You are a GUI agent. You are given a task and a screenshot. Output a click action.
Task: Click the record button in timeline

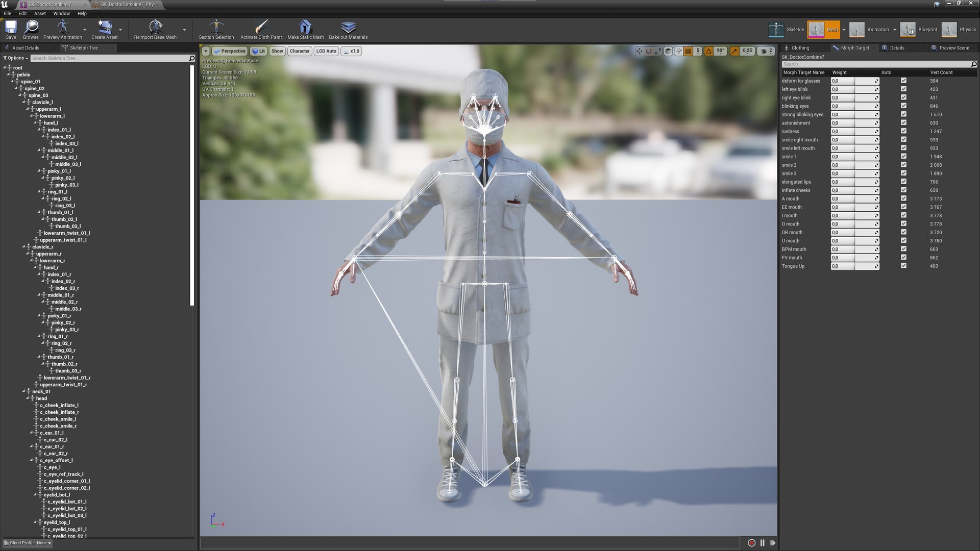tap(751, 543)
